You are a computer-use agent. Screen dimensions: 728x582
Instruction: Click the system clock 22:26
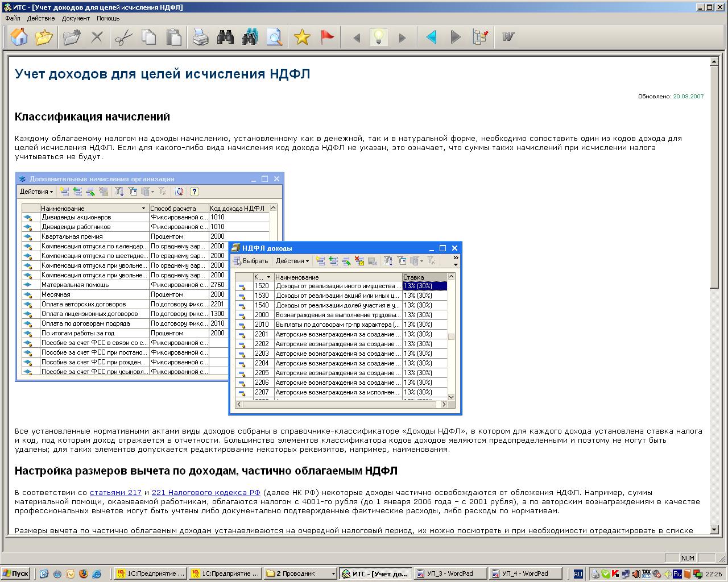(714, 574)
